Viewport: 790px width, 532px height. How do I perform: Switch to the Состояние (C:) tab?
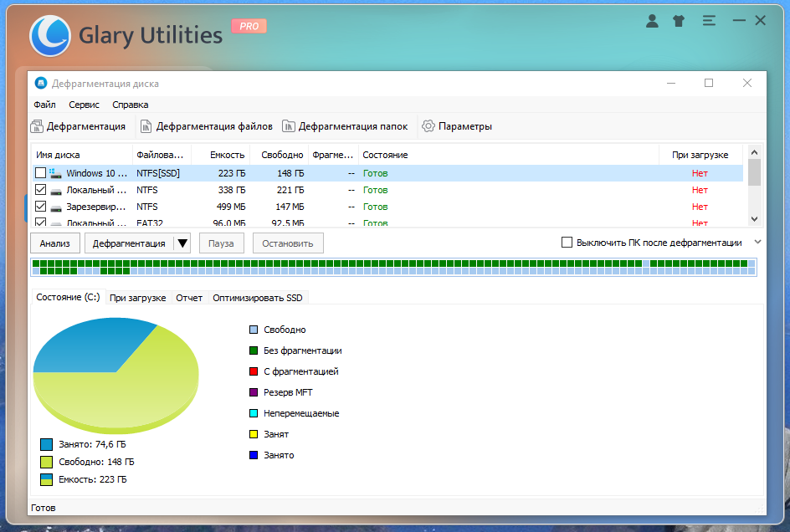pos(68,297)
